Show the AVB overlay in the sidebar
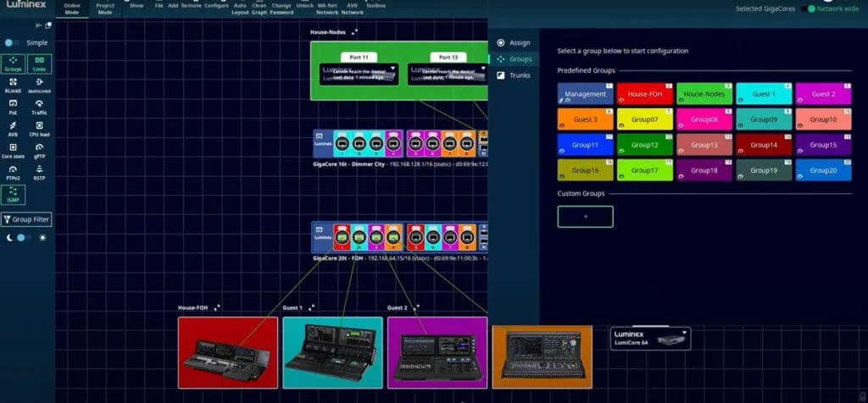Screen dimensions: 868x403 point(14,130)
